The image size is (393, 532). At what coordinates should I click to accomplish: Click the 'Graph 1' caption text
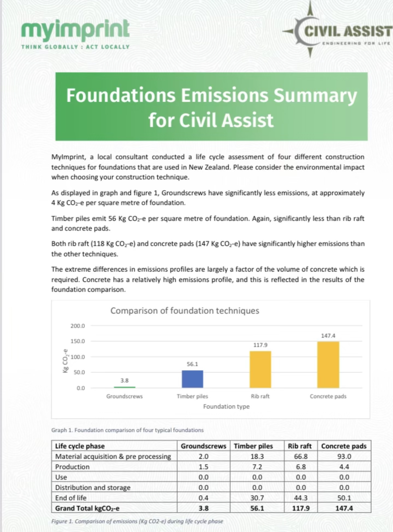tap(127, 430)
